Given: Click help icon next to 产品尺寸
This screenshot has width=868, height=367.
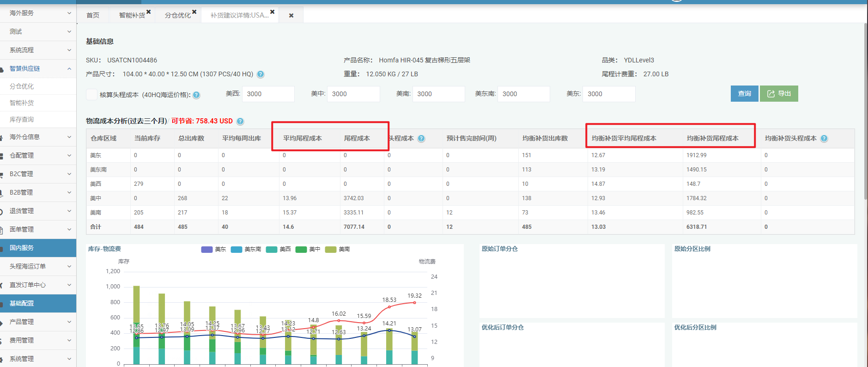Looking at the screenshot, I should pos(261,74).
